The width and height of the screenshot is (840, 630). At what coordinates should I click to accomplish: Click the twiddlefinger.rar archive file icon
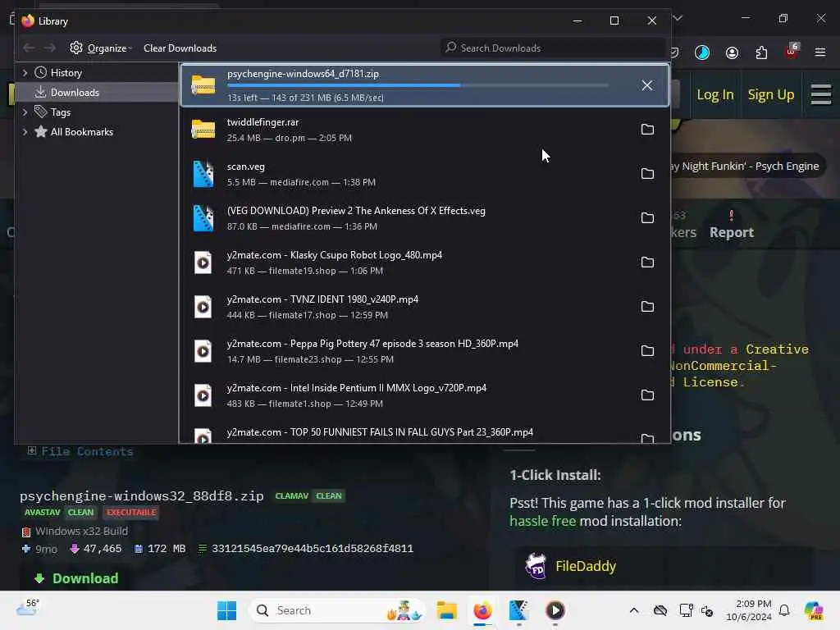[203, 129]
